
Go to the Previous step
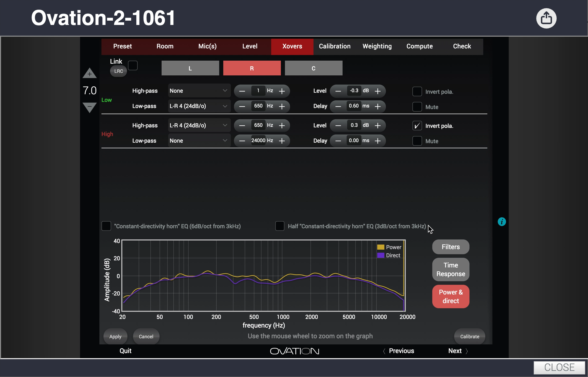399,351
